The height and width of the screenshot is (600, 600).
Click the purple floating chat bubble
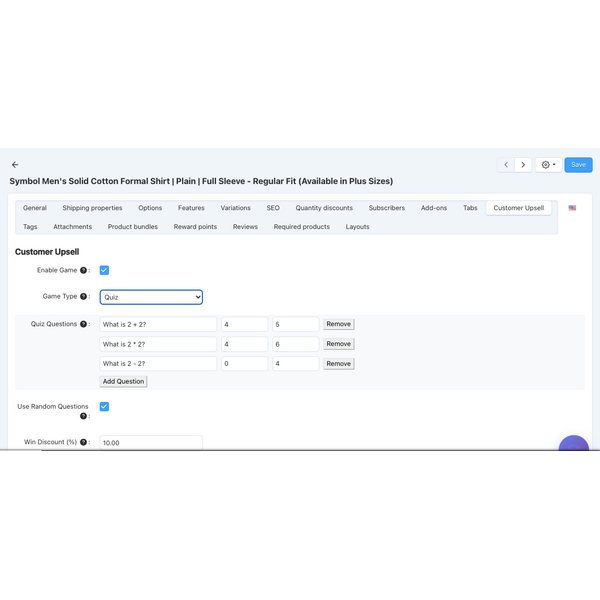573,443
